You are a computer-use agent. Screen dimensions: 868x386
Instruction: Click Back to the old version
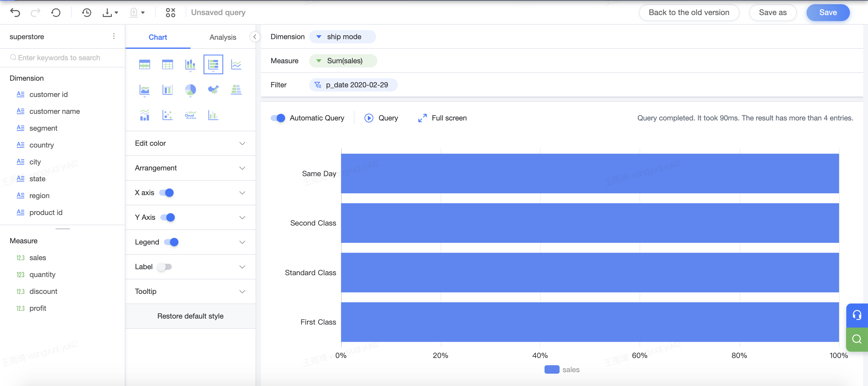pos(689,12)
